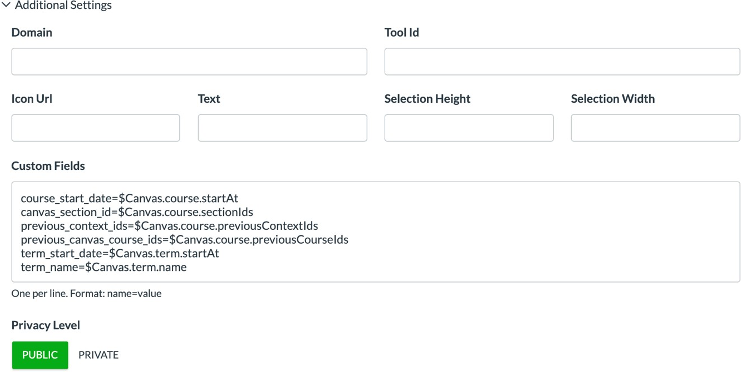The image size is (742, 372).
Task: Select the PRIVATE privacy level
Action: (x=98, y=355)
